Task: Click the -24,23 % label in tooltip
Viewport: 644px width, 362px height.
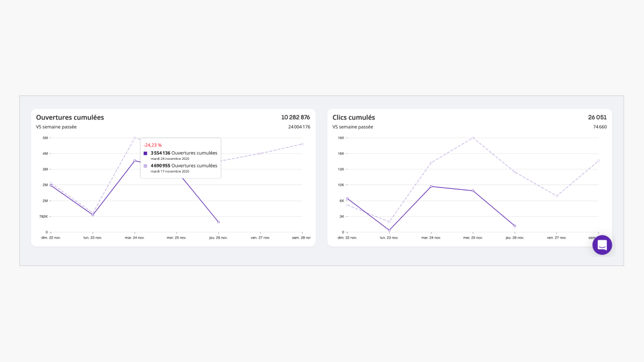Action: pyautogui.click(x=152, y=145)
